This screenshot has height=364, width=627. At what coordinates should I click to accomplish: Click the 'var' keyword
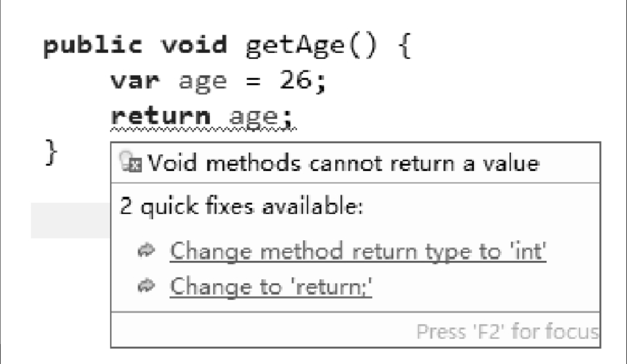(135, 81)
